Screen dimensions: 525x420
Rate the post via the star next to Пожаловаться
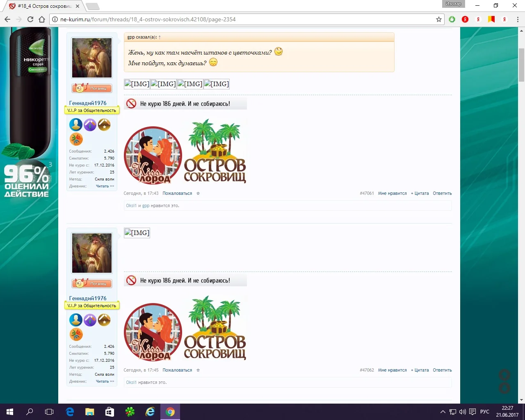click(x=198, y=193)
